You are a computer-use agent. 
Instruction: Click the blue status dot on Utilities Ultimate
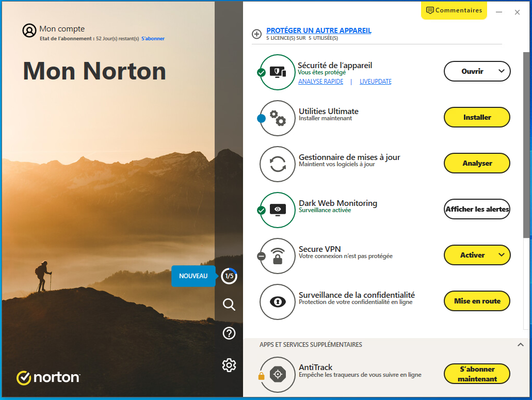[261, 118]
